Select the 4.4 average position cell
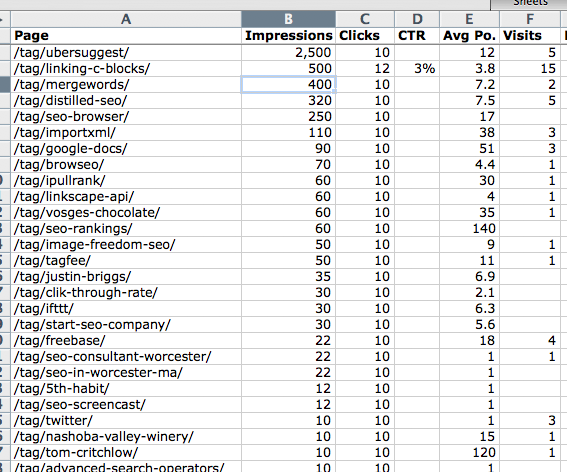 (x=469, y=165)
